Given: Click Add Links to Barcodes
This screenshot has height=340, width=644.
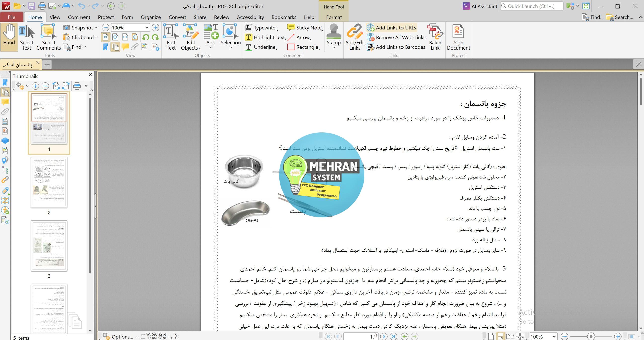Looking at the screenshot, I should 396,47.
